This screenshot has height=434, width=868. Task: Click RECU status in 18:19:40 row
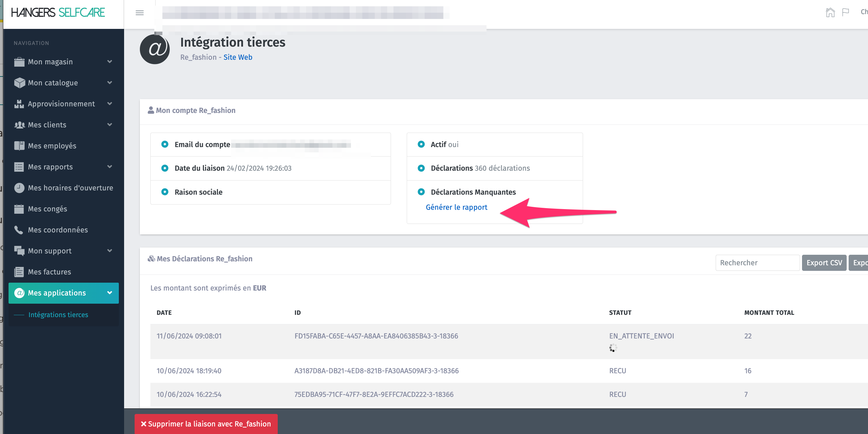click(x=617, y=371)
